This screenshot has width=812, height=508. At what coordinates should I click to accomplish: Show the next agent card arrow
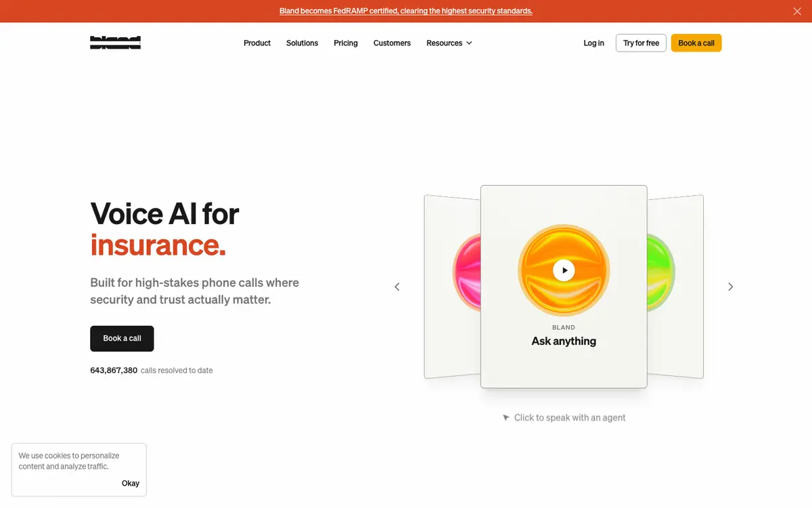[730, 287]
